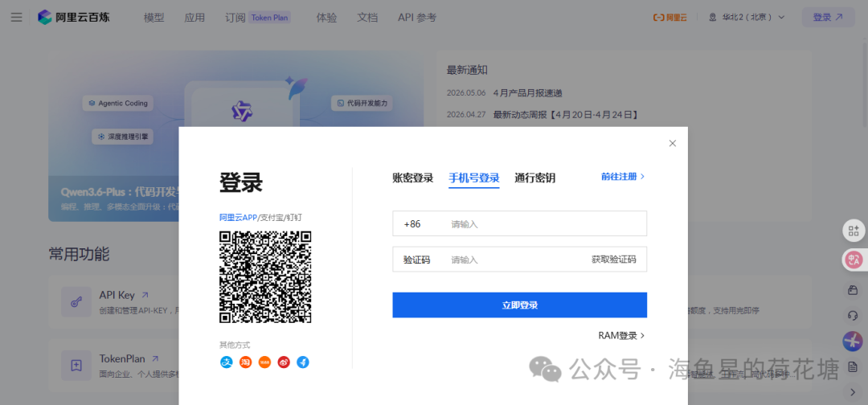Switch to 通行密钥 tab
Screen dimensions: 868x405
coord(534,178)
